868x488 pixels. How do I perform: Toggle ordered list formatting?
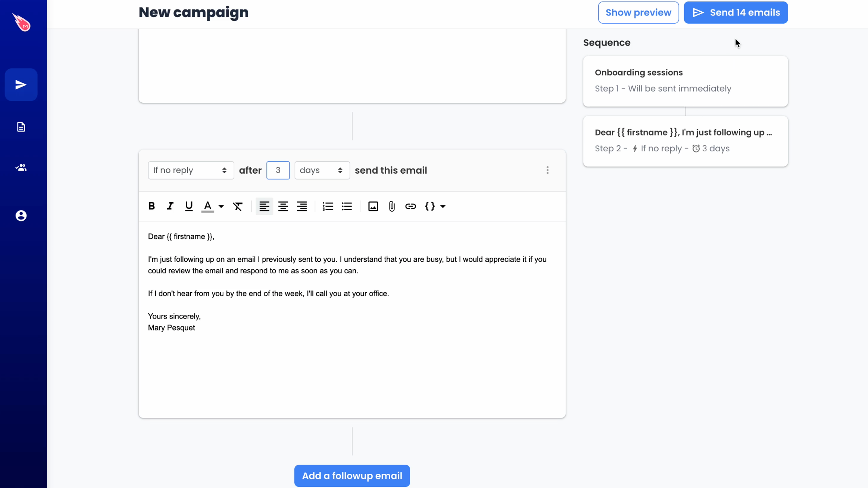coord(328,206)
